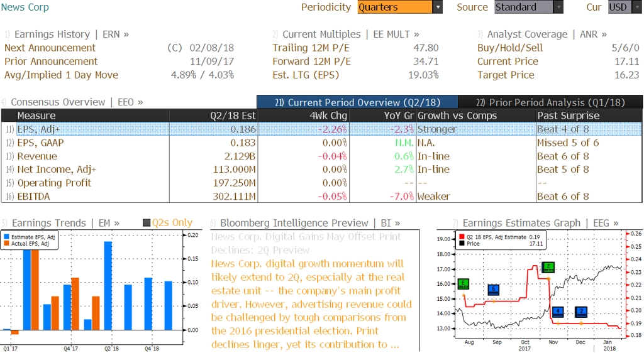Open the Periodicity dropdown arrow
Viewport: 644px width, 353px height.
(x=438, y=7)
